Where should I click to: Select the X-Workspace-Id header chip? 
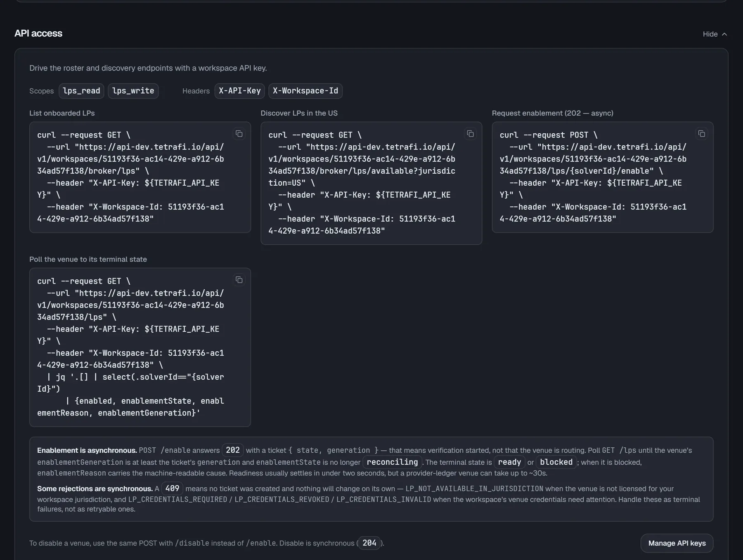[x=305, y=91]
